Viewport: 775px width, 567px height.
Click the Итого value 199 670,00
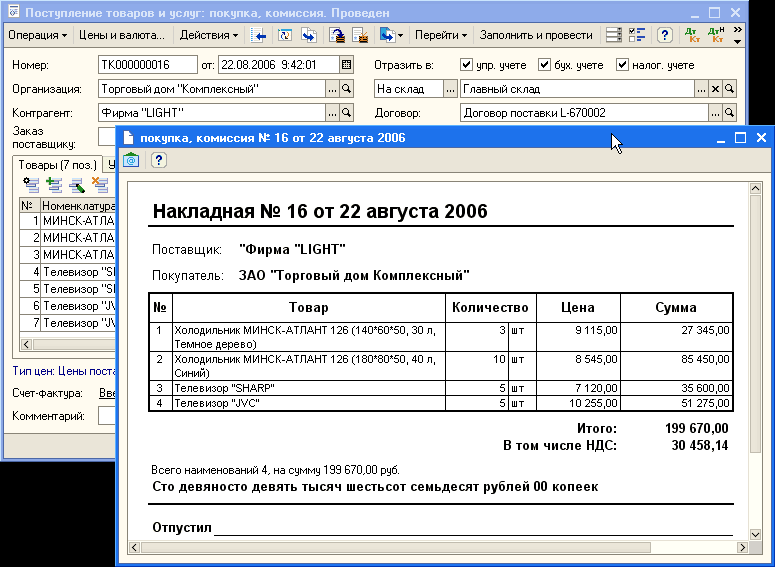point(696,428)
